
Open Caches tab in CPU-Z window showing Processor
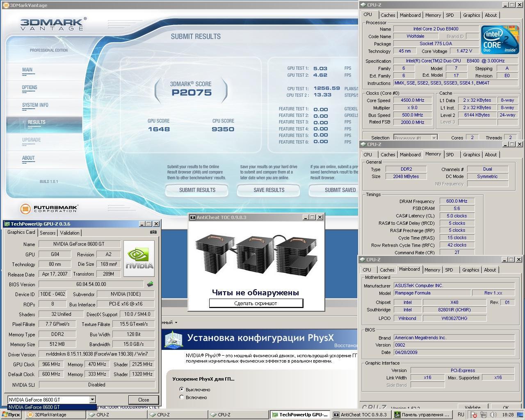[x=388, y=15]
